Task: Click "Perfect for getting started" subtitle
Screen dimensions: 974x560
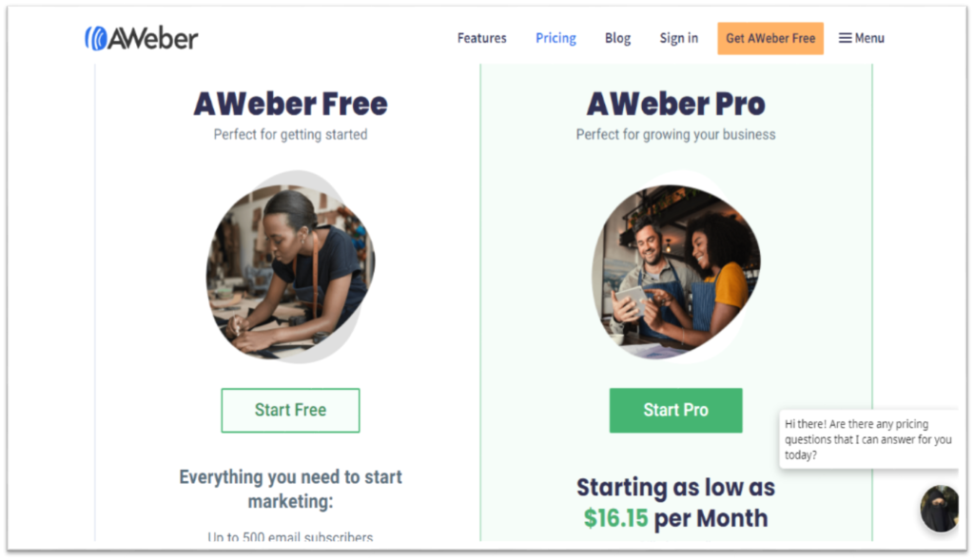Action: point(290,135)
